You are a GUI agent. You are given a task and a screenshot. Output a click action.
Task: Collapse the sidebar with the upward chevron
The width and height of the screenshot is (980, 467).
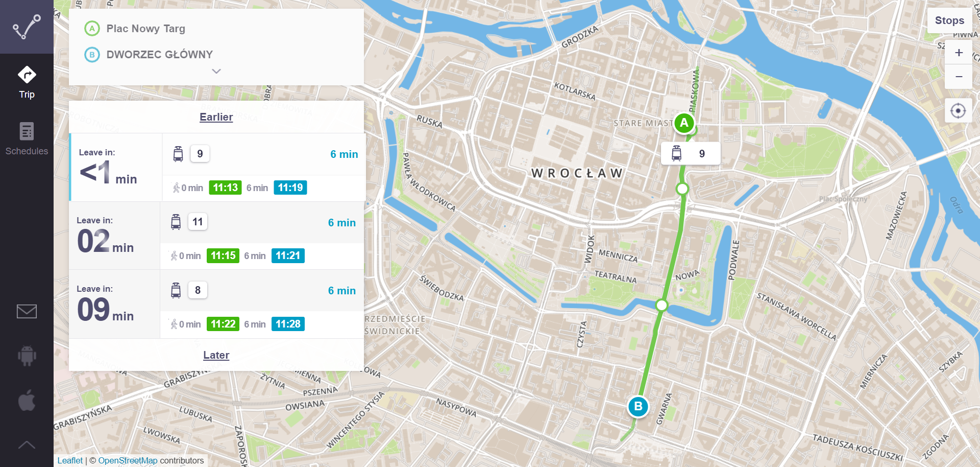coord(27,445)
